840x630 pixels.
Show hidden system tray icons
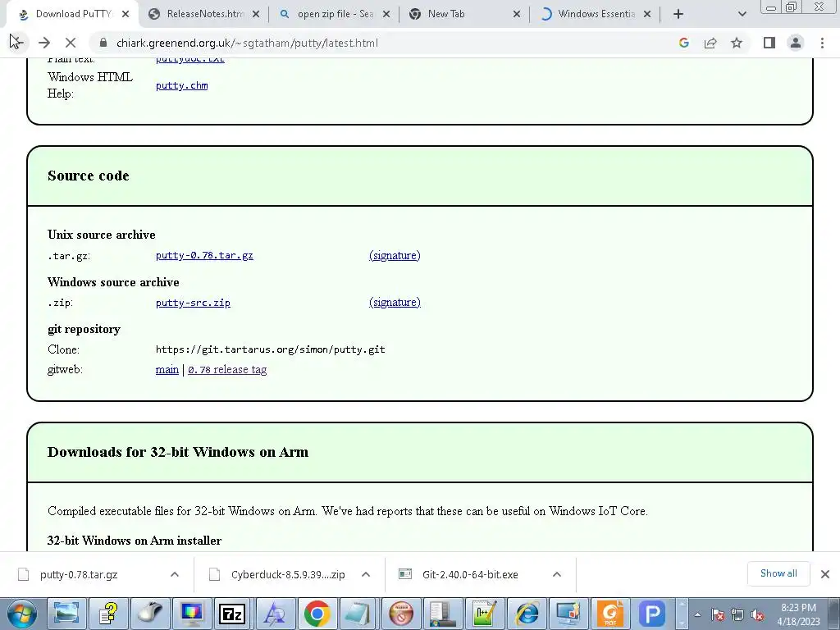(x=697, y=615)
